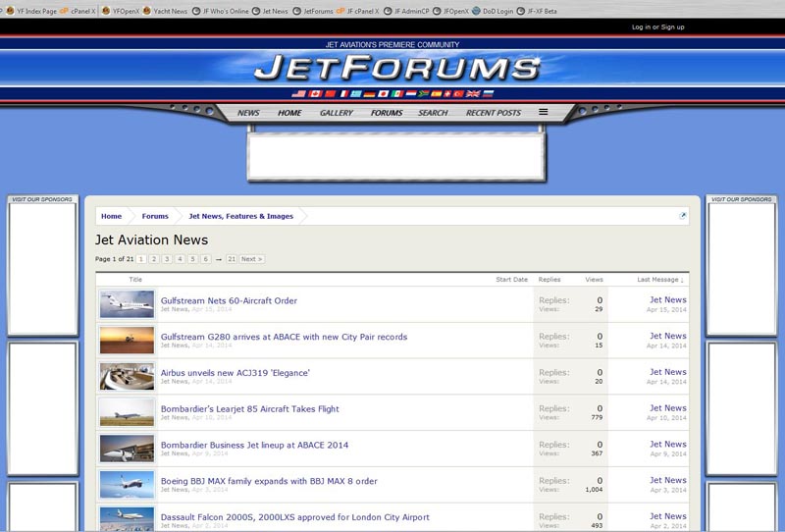Open GALLERY in navigation bar
The width and height of the screenshot is (785, 532).
tap(337, 113)
